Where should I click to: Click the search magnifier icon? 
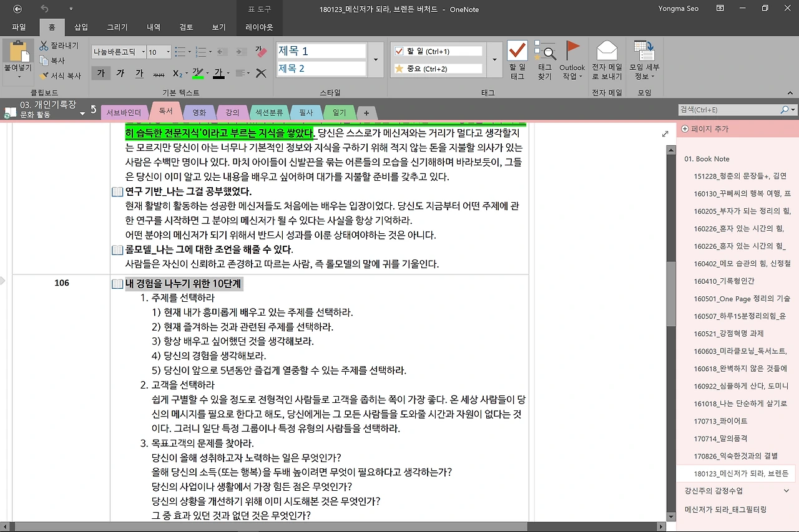[x=785, y=110]
